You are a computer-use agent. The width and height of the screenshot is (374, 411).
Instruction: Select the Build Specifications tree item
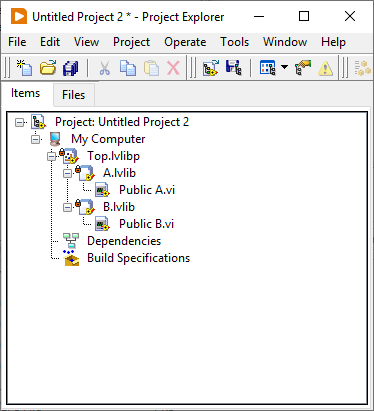click(x=138, y=258)
